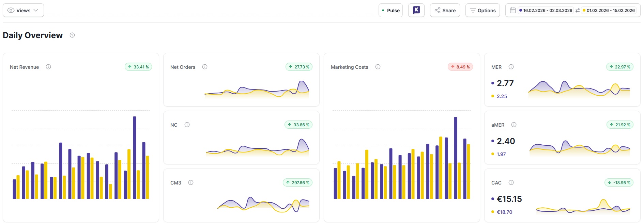Open the calendar date range picker
This screenshot has width=644, height=224.
[x=512, y=11]
